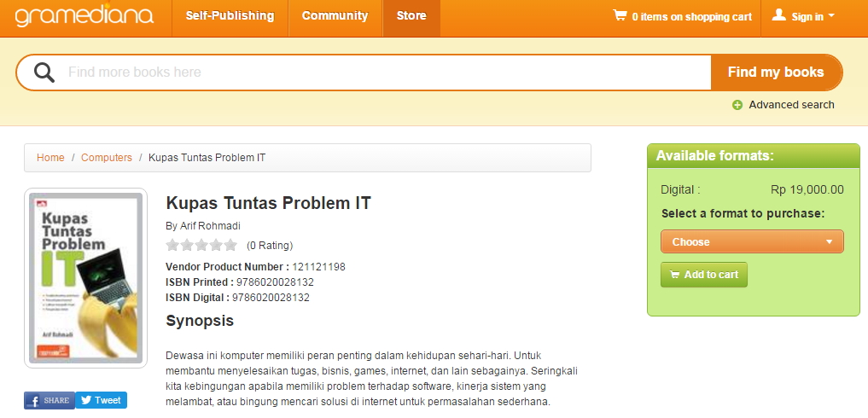The width and height of the screenshot is (868, 418).
Task: Share the book on Facebook
Action: pyautogui.click(x=49, y=400)
